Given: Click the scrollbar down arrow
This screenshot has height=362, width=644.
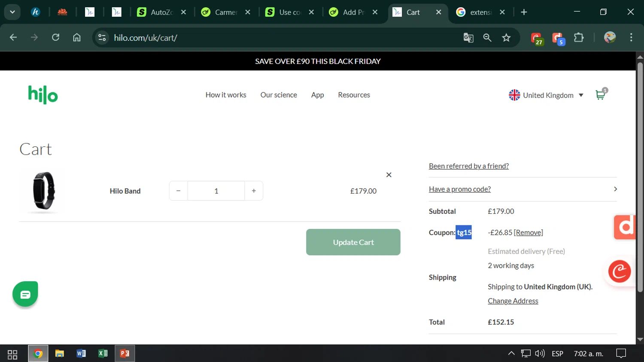Looking at the screenshot, I should 640,340.
